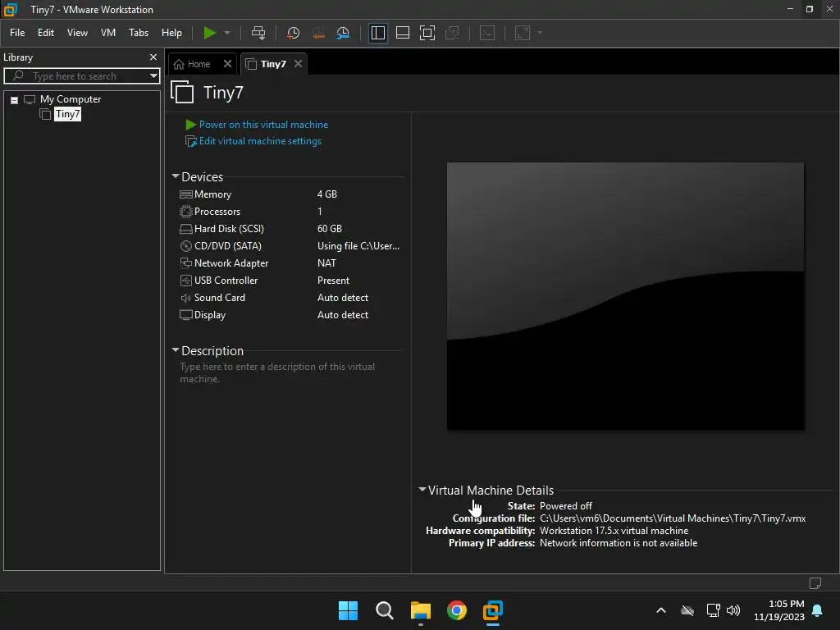Open the VM menu
Viewport: 840px width, 630px height.
click(108, 33)
